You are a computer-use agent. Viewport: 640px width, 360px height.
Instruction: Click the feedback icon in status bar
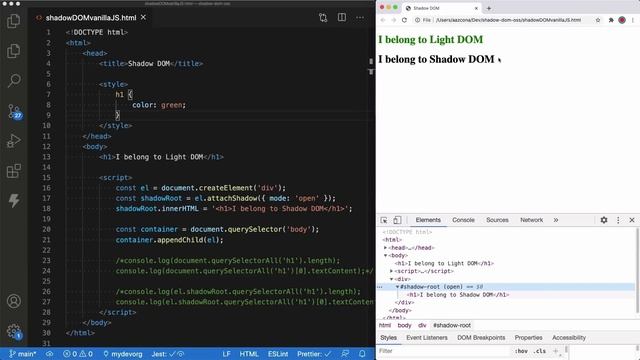[x=345, y=354]
